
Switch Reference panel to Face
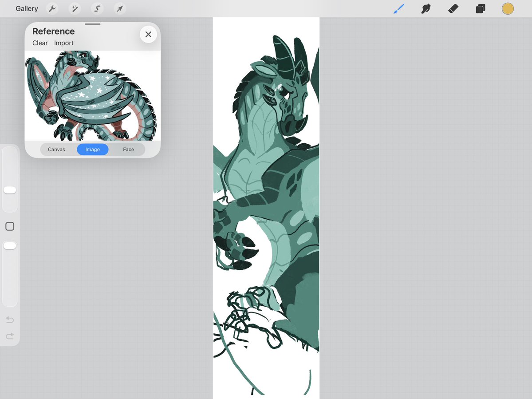129,149
